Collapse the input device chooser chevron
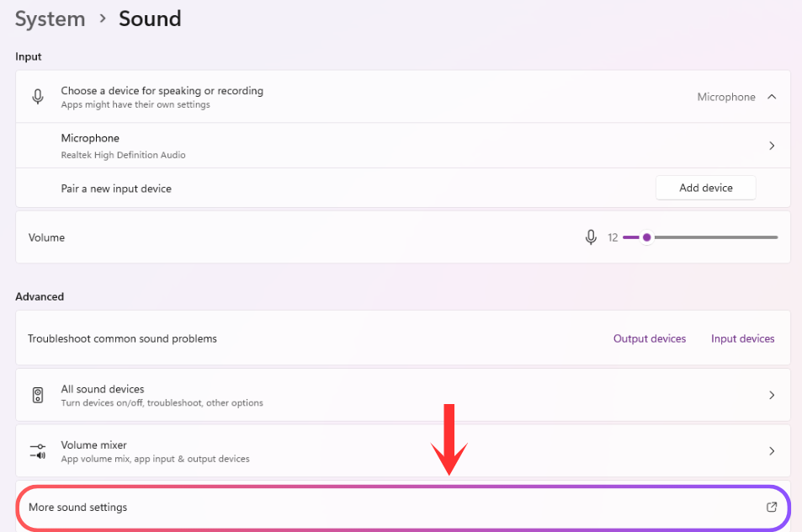Screen dimensions: 802x532 tap(772, 97)
